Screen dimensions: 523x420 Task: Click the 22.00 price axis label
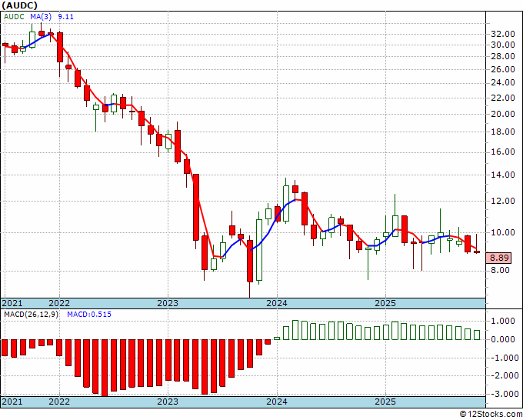503,98
